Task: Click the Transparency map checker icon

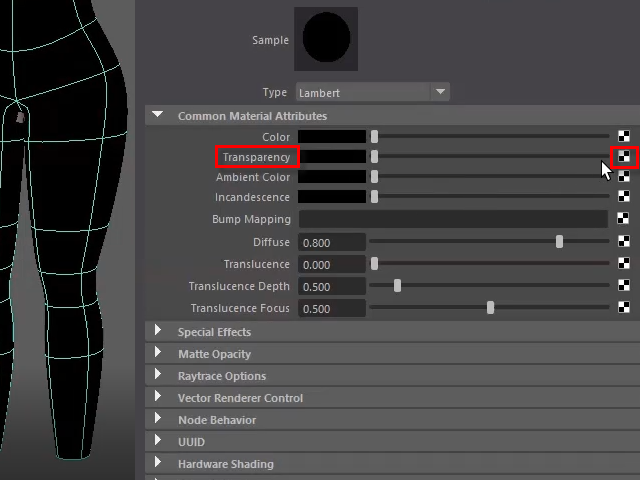Action: pos(623,157)
